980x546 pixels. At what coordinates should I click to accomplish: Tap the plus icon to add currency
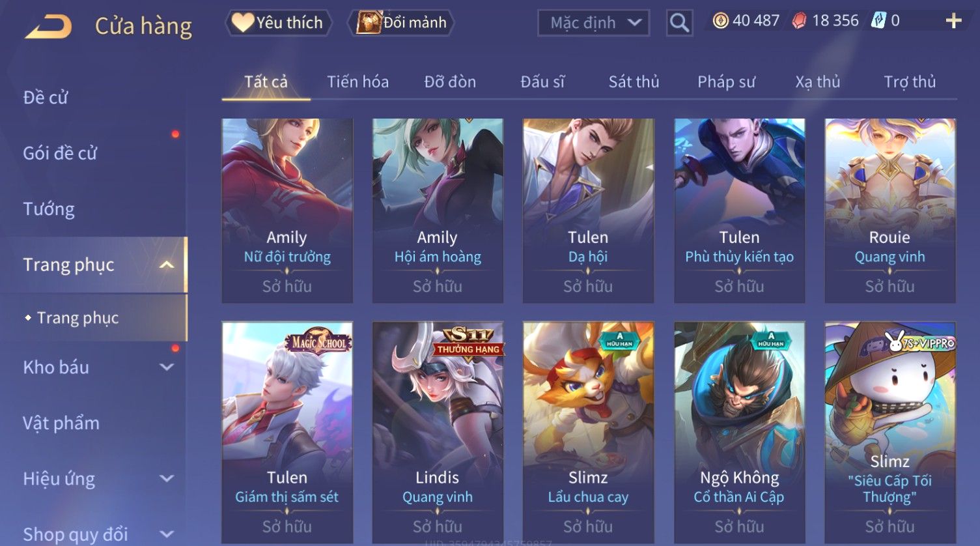(x=953, y=22)
